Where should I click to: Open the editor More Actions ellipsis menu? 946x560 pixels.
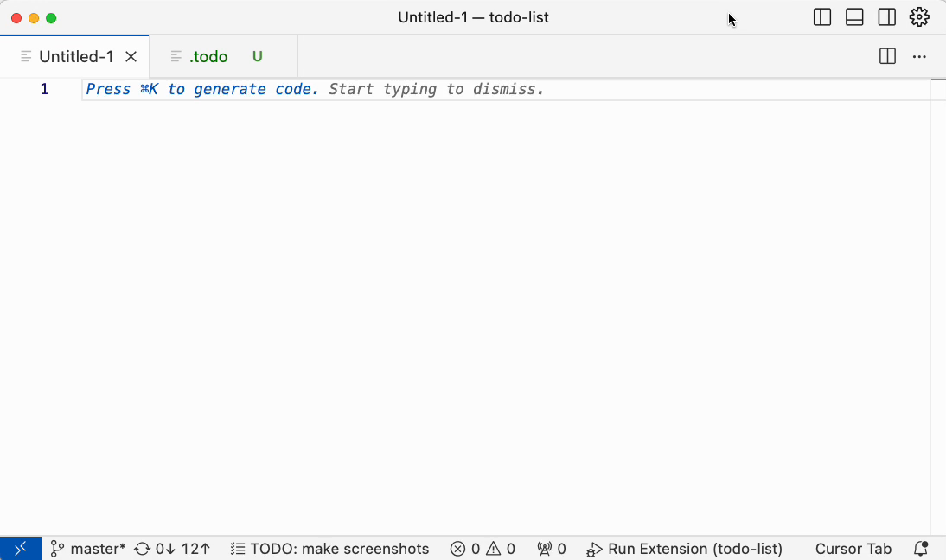[919, 57]
